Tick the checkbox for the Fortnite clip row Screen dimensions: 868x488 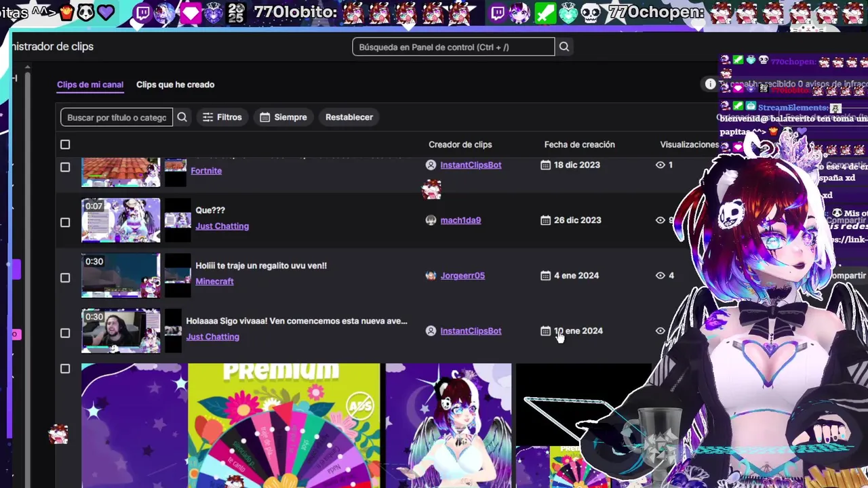tap(65, 167)
